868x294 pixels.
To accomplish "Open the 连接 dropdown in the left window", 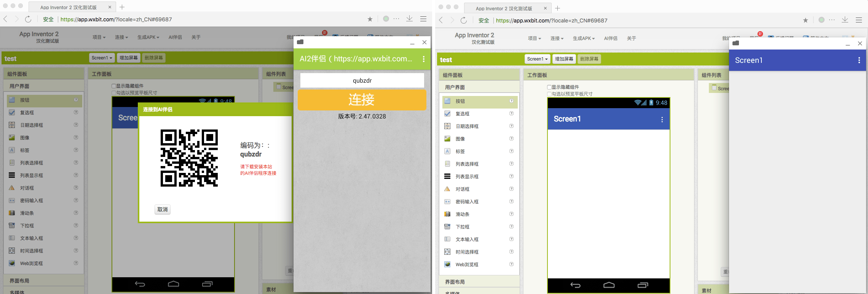I will pos(121,37).
